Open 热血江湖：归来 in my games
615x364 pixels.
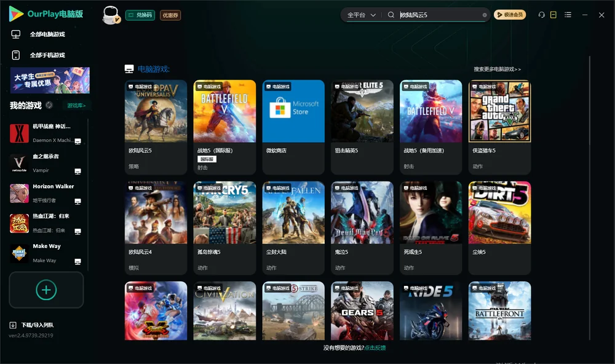click(45, 223)
